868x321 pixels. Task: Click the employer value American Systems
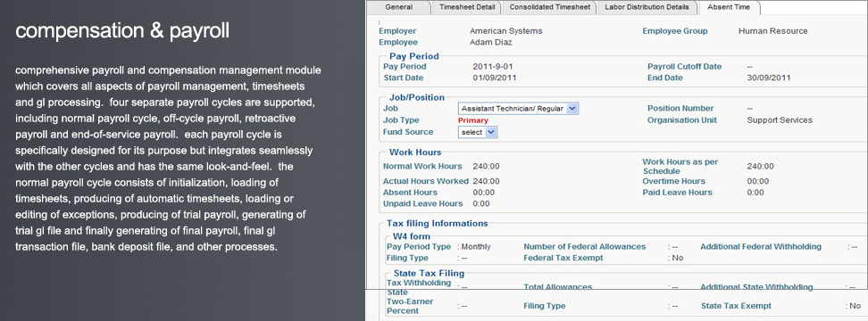[x=506, y=31]
